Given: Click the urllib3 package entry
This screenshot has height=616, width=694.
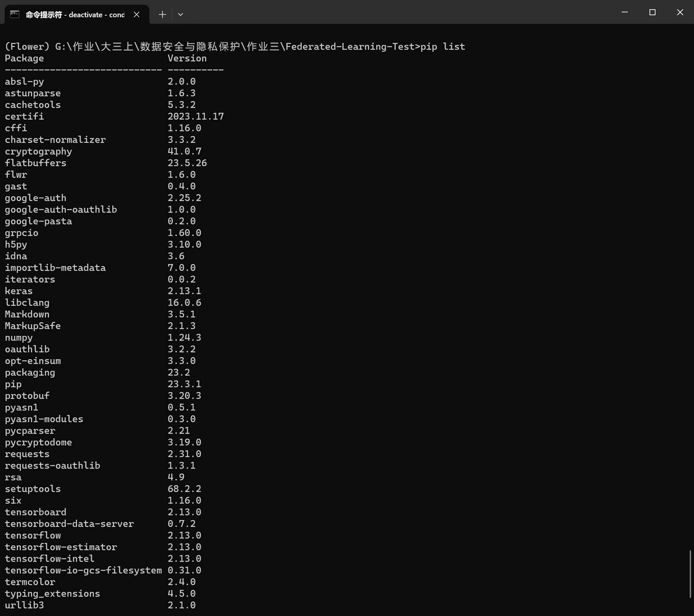Looking at the screenshot, I should pos(24,605).
